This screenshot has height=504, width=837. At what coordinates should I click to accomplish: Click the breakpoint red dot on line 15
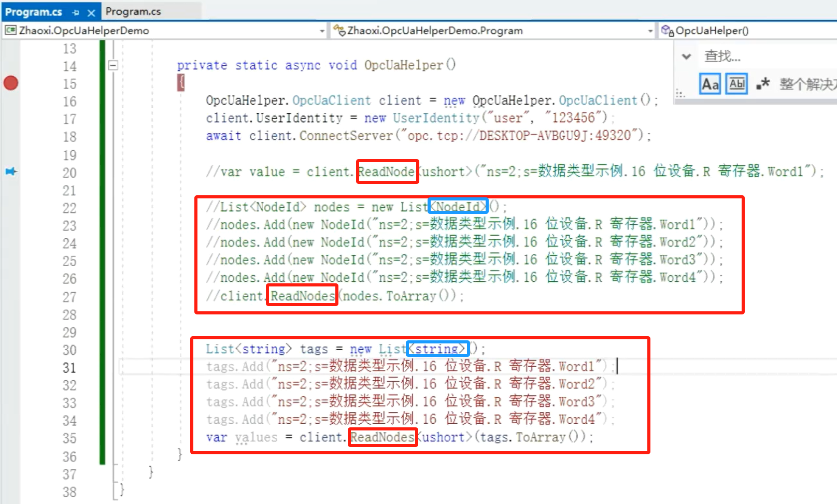(11, 83)
